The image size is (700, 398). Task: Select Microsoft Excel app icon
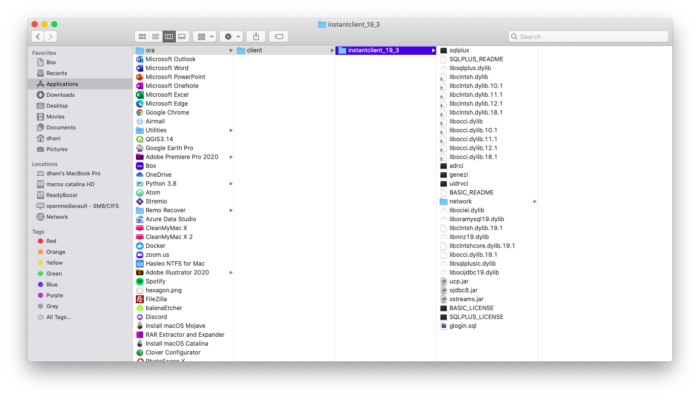(140, 95)
